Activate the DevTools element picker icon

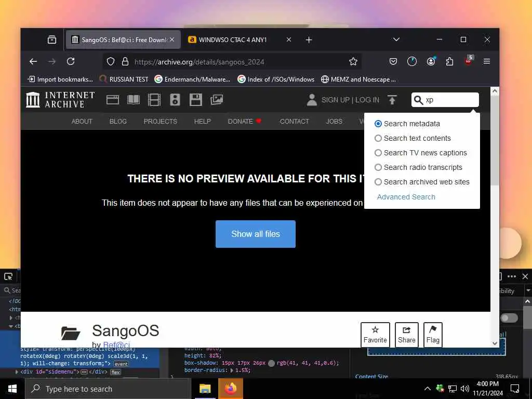click(8, 276)
